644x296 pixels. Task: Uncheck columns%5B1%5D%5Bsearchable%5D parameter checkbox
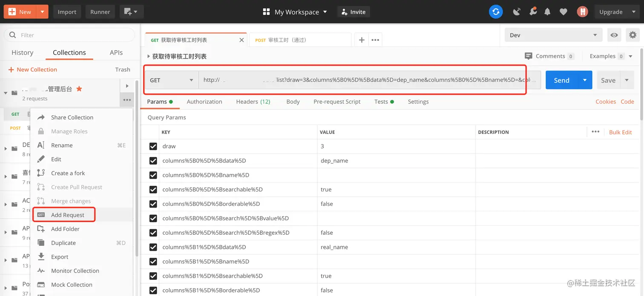point(153,276)
